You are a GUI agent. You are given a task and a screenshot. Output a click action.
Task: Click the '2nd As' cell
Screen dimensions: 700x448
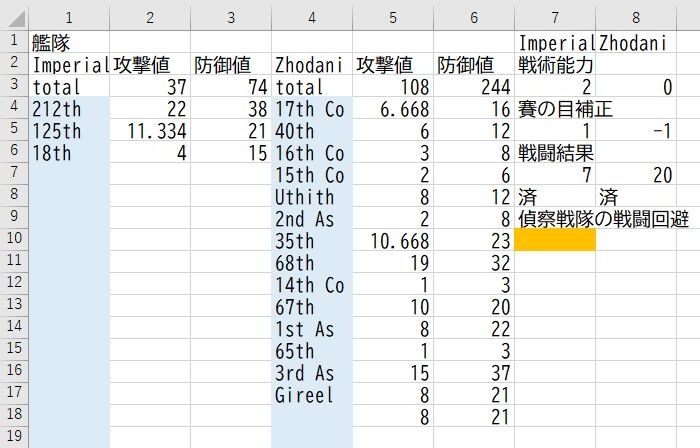tap(312, 218)
